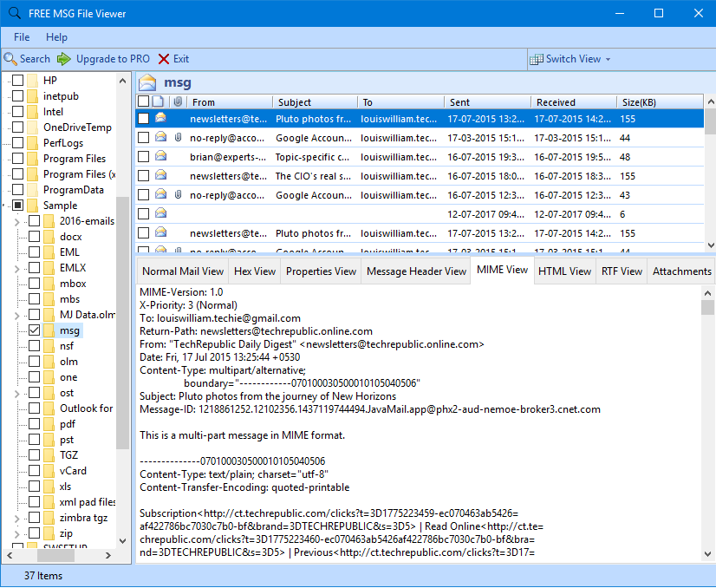Click the folder tree vertical scrollbar thumb
The width and height of the screenshot is (716, 588).
point(122,323)
